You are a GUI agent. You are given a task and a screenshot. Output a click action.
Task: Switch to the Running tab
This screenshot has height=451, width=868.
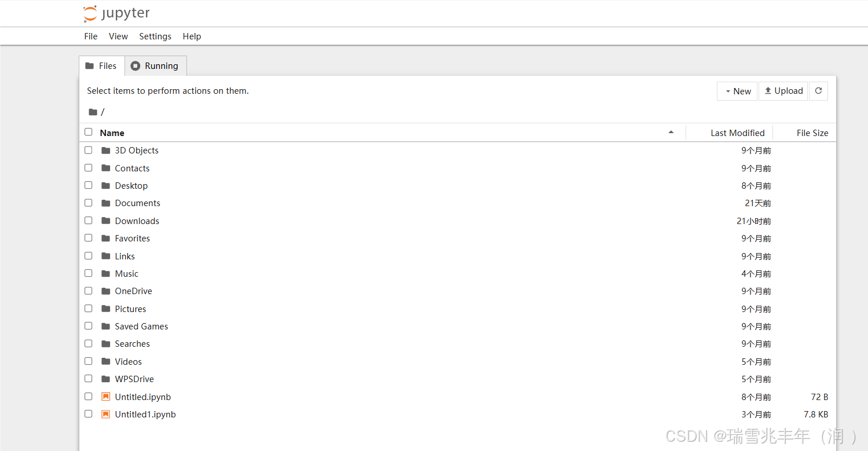coord(155,65)
